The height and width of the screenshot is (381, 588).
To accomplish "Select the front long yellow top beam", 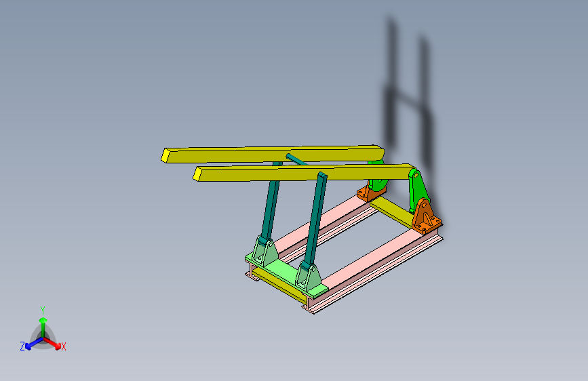I will click(x=304, y=174).
